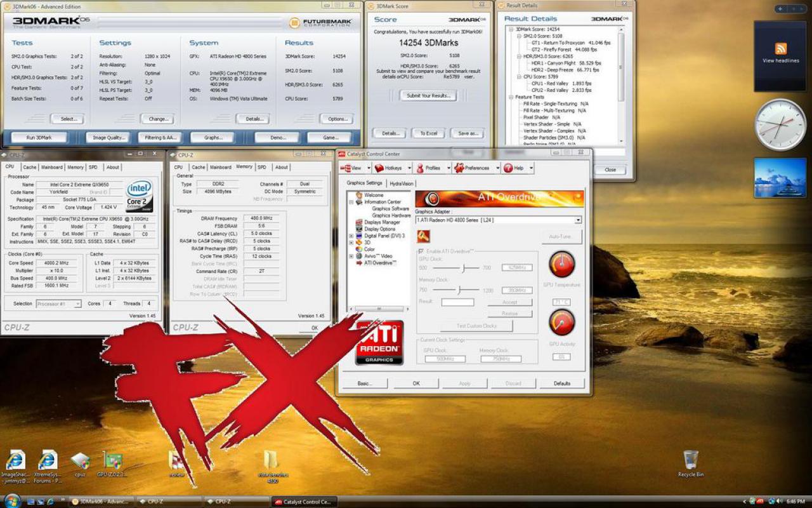Switch to the About tab in left CPU-Z
812x508 pixels.
[113, 167]
